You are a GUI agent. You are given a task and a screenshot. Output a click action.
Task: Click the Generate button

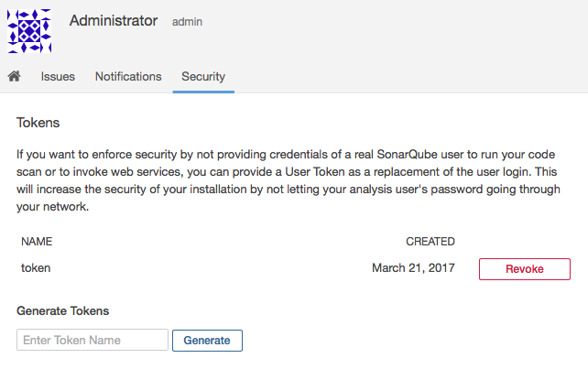coord(207,341)
